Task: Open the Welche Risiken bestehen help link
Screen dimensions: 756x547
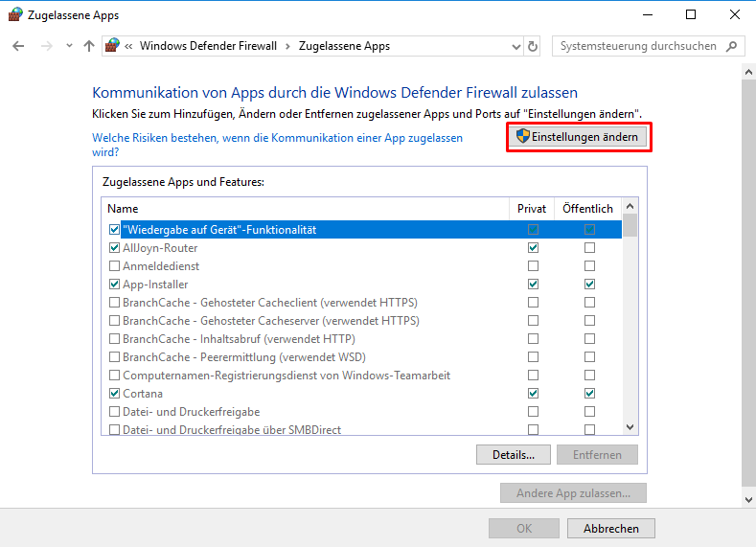Action: click(277, 145)
